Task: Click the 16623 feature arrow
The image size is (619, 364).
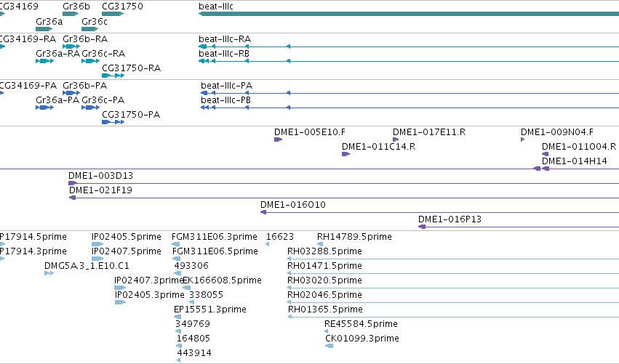Action: pyautogui.click(x=268, y=245)
